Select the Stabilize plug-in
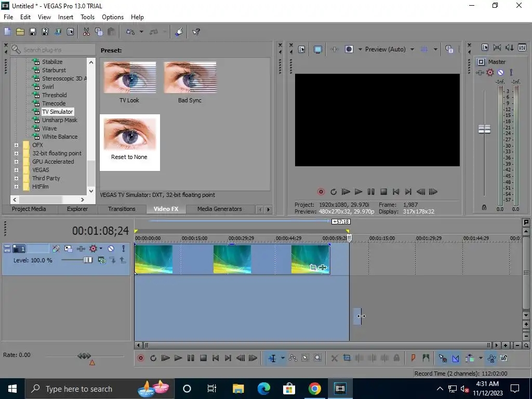Screen dimensions: 532x399 (x=52, y=62)
